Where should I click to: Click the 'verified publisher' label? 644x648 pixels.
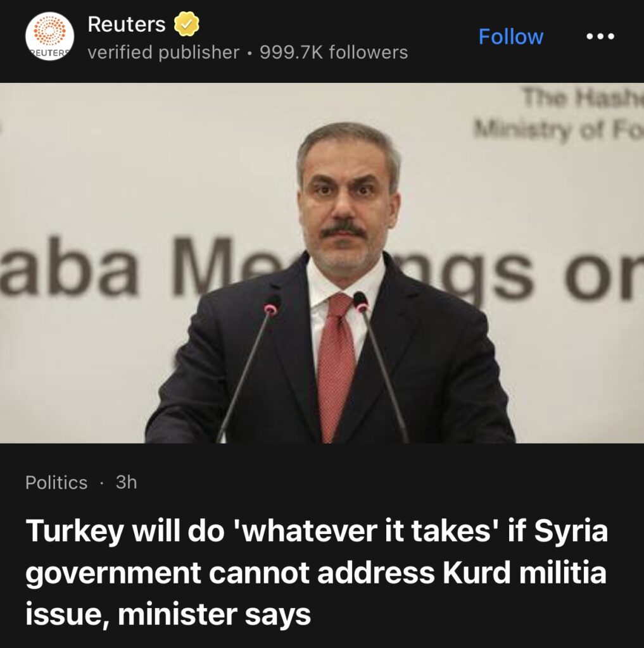(x=163, y=53)
